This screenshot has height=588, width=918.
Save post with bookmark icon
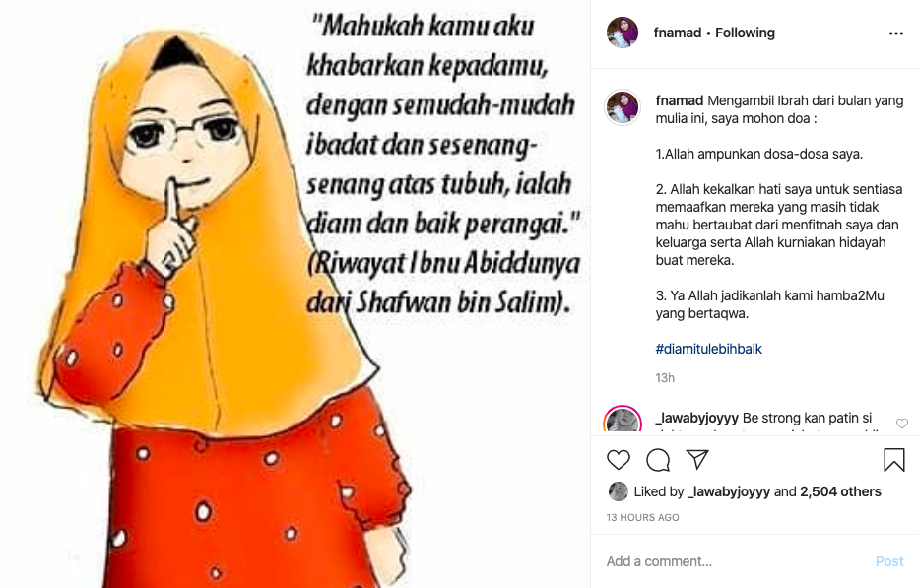(894, 460)
